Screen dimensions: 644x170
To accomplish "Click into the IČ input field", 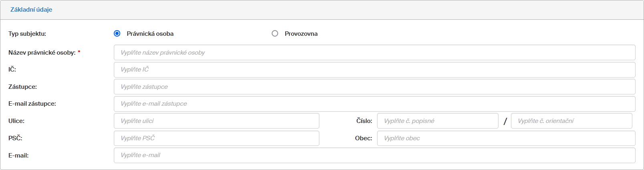I will (x=374, y=70).
